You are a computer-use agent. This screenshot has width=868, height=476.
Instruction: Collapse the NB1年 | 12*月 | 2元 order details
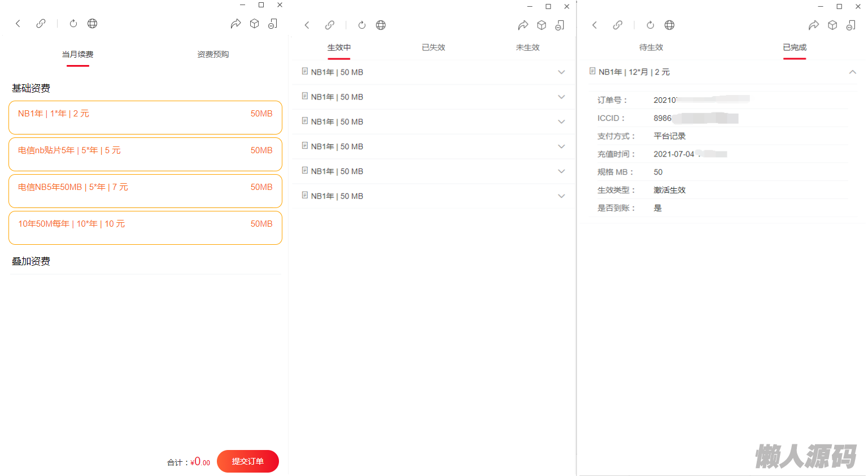click(852, 72)
